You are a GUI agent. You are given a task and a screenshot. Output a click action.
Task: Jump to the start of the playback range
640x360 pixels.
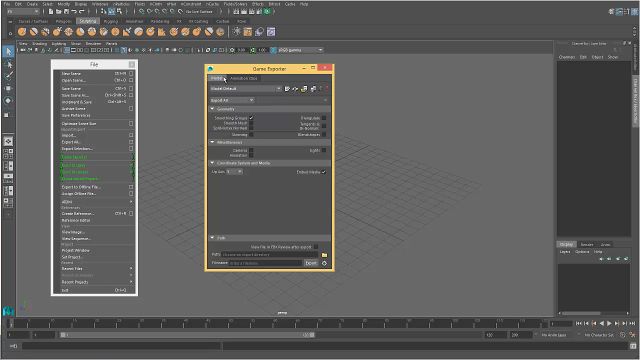coord(578,323)
